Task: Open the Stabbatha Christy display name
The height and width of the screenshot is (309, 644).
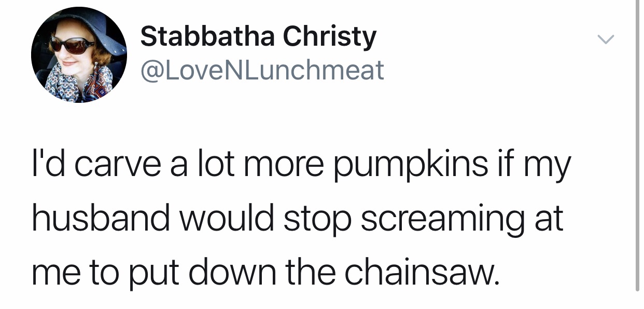Action: 258,37
